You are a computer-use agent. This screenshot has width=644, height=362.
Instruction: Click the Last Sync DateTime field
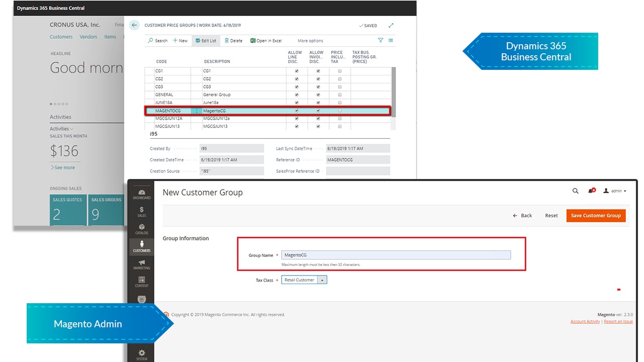click(358, 148)
